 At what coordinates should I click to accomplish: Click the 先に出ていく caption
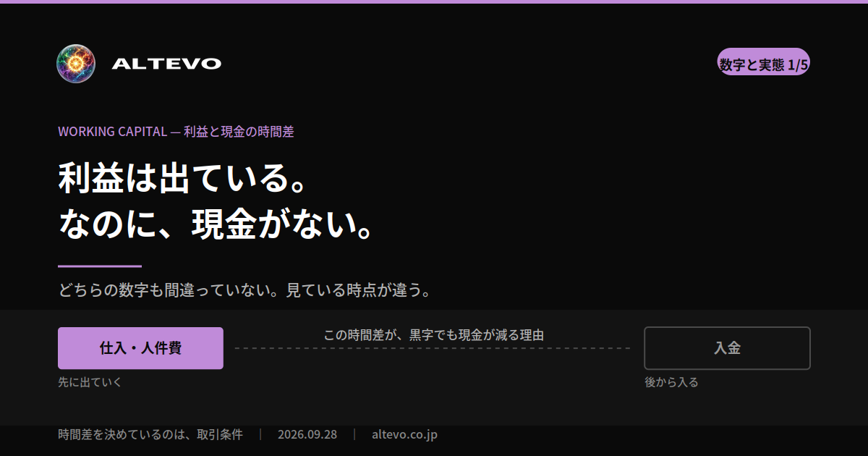pos(90,382)
